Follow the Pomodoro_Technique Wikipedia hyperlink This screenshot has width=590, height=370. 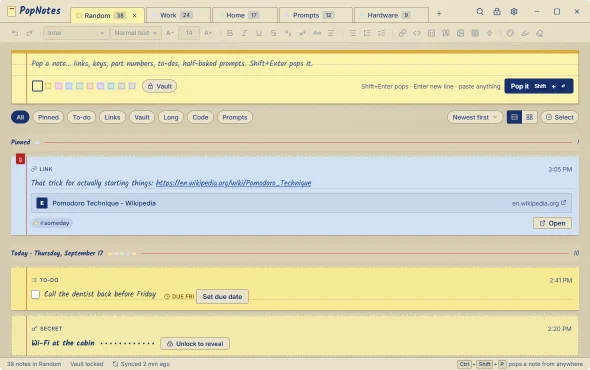click(233, 183)
